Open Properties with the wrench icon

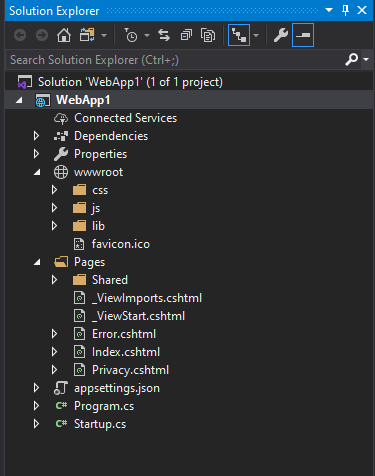click(281, 35)
